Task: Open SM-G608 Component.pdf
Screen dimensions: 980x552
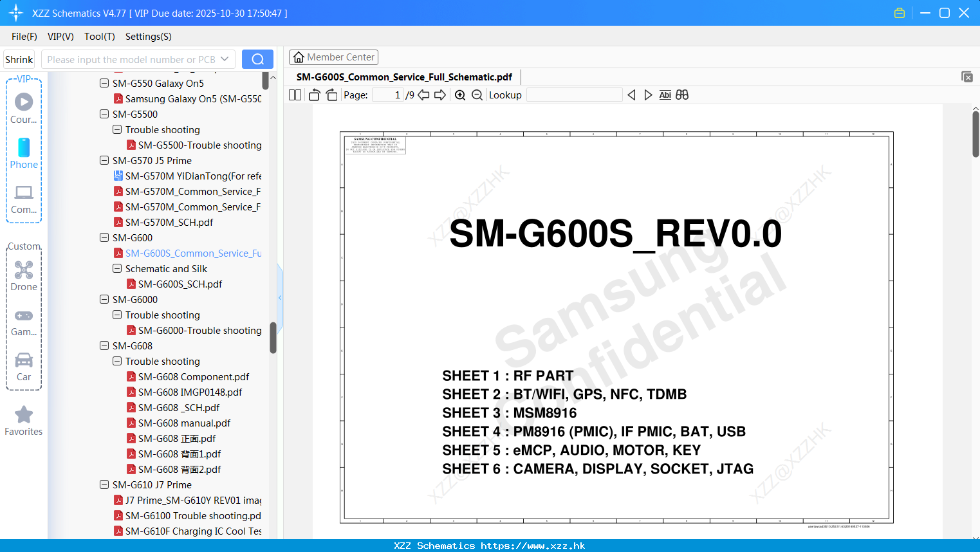Action: [193, 376]
